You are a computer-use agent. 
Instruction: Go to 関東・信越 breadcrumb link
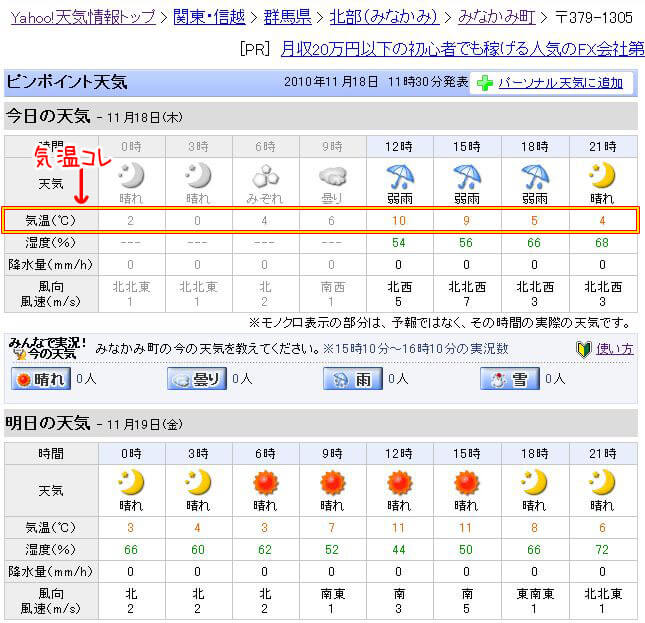[x=208, y=17]
